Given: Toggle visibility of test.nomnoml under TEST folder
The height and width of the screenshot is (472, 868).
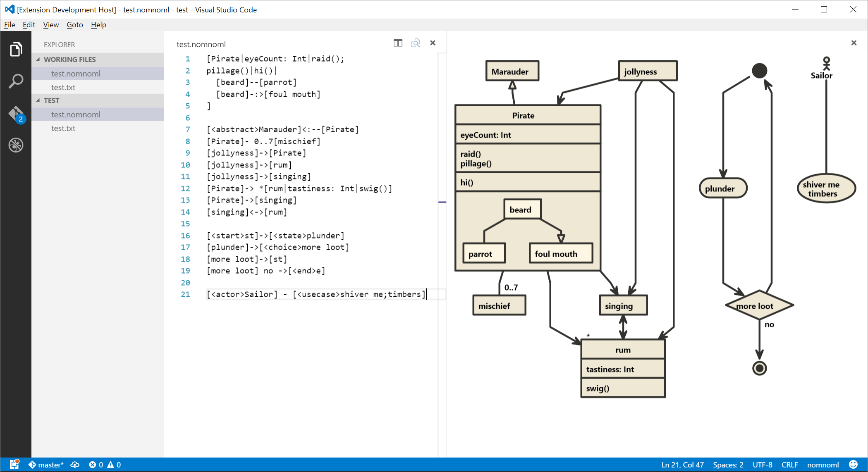Looking at the screenshot, I should click(76, 114).
